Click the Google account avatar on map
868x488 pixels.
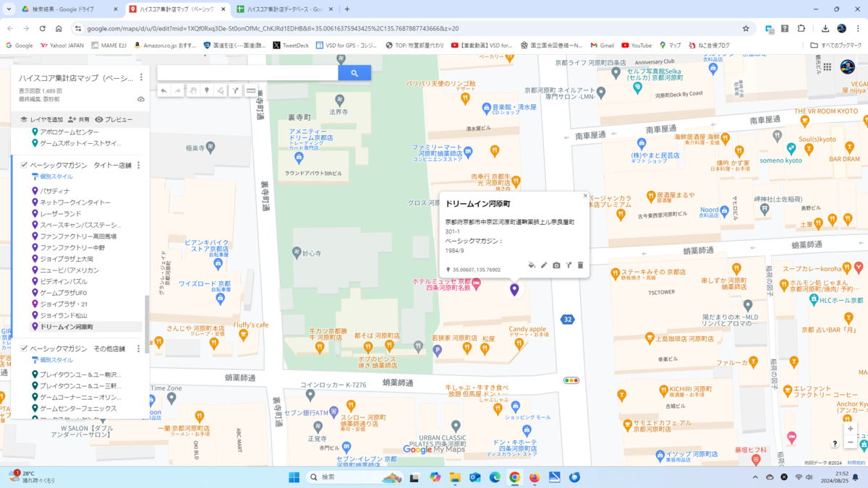[x=848, y=67]
